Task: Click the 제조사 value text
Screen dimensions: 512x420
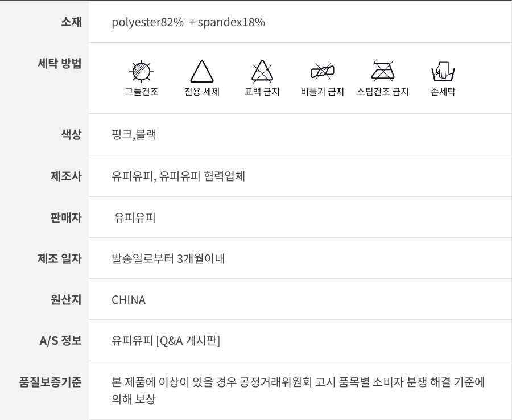Action: [179, 176]
